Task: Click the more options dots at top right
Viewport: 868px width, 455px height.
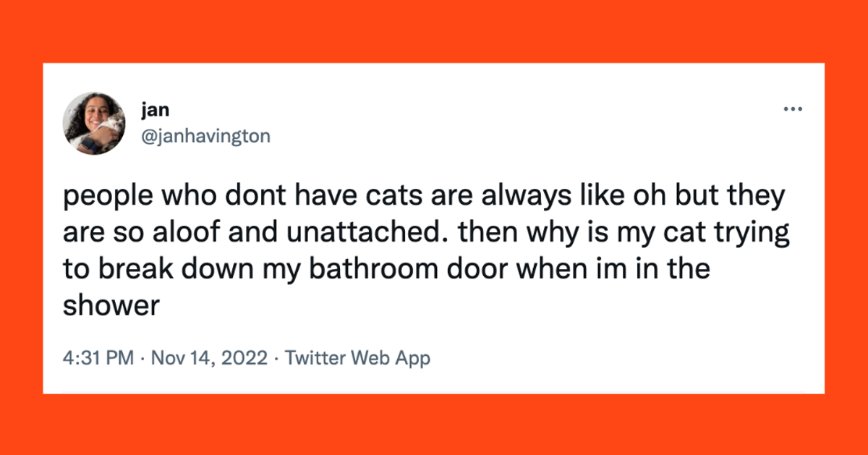Action: pyautogui.click(x=793, y=109)
